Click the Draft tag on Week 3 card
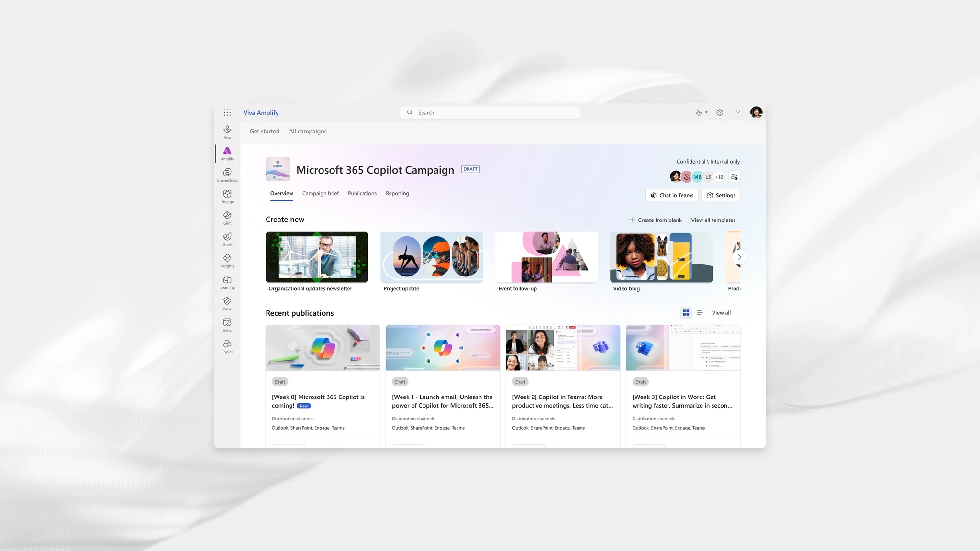The width and height of the screenshot is (980, 551). pos(640,382)
